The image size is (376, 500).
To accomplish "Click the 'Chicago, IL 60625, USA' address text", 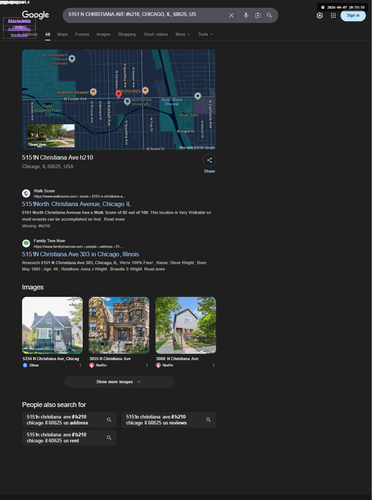I will tap(48, 166).
